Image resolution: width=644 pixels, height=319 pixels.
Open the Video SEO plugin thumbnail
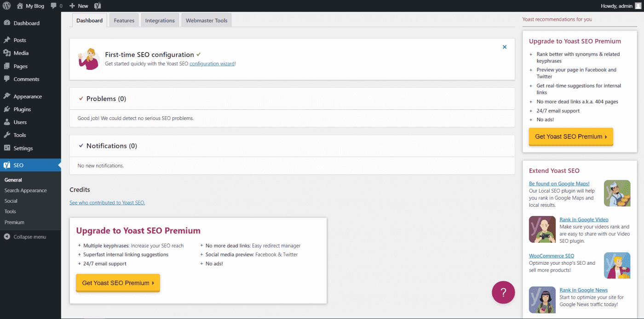pyautogui.click(x=542, y=229)
